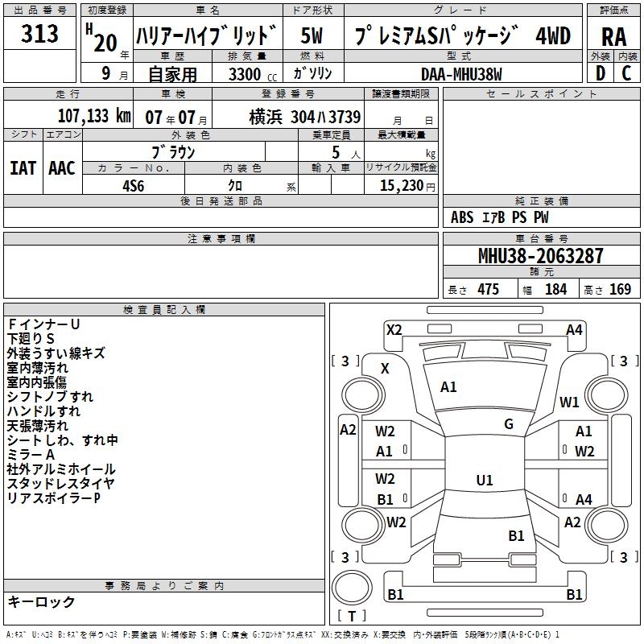This screenshot has height=644, width=644.
Task: Click lot number 313
Action: 40,34
